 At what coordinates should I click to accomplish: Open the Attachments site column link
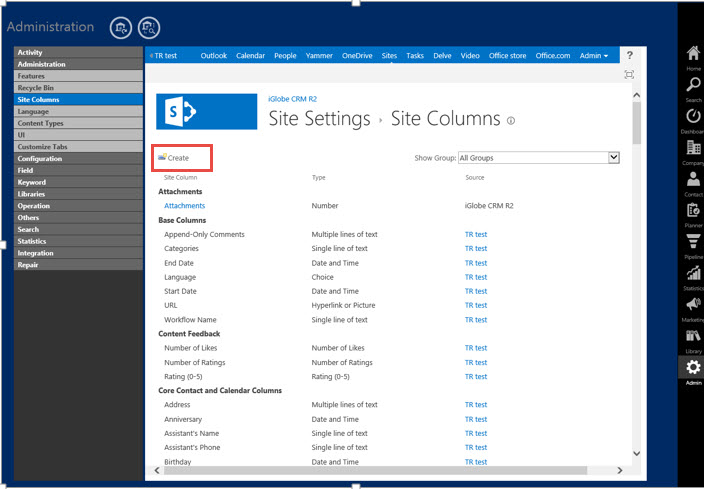(x=185, y=206)
